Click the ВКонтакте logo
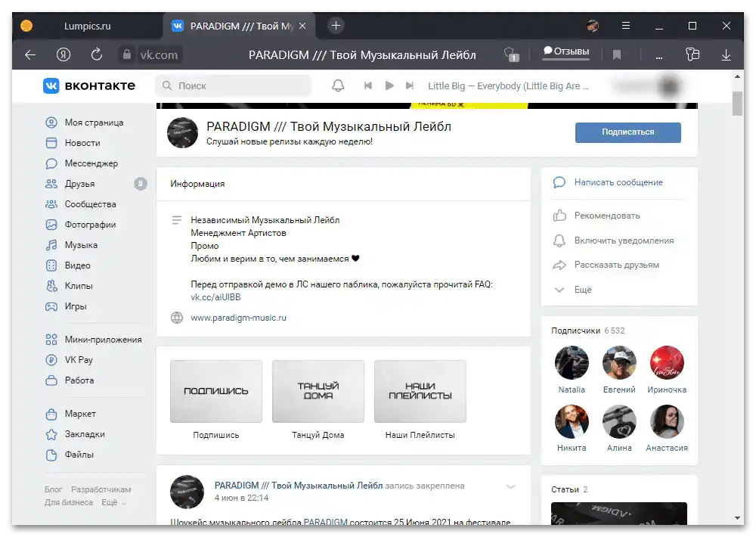The image size is (756, 537). tap(89, 86)
